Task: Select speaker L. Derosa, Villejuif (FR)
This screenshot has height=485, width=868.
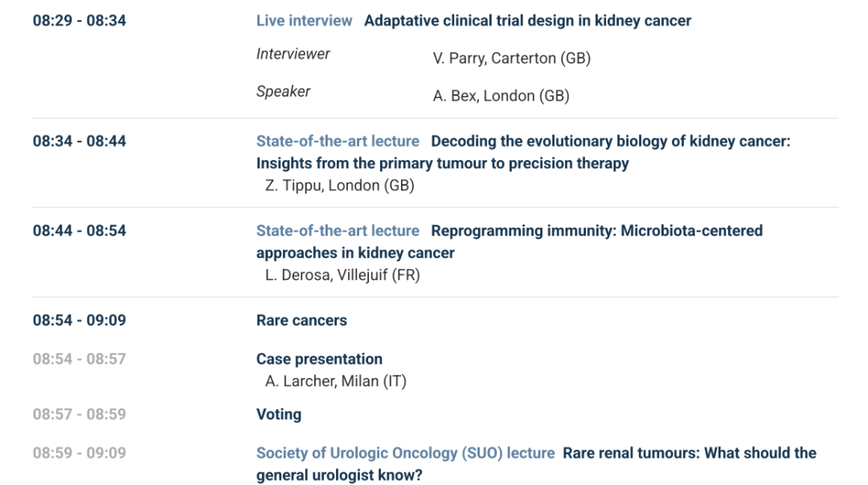Action: coord(342,275)
